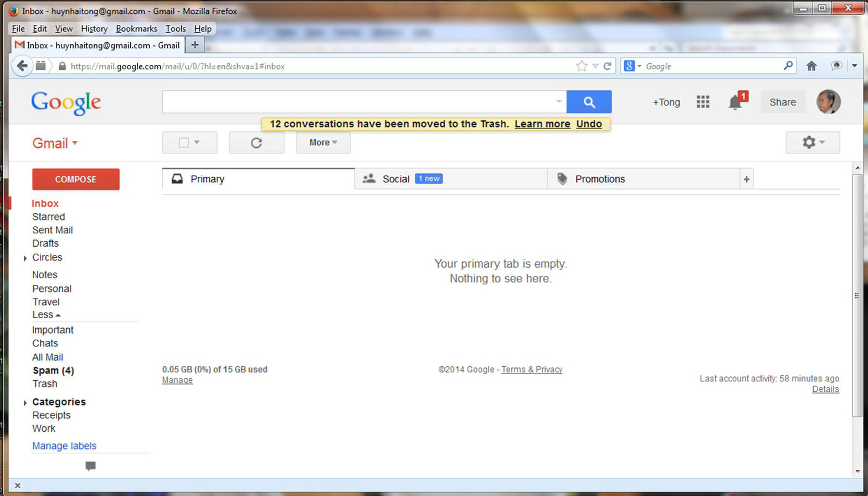
Task: Click the profile avatar picture
Action: [828, 101]
